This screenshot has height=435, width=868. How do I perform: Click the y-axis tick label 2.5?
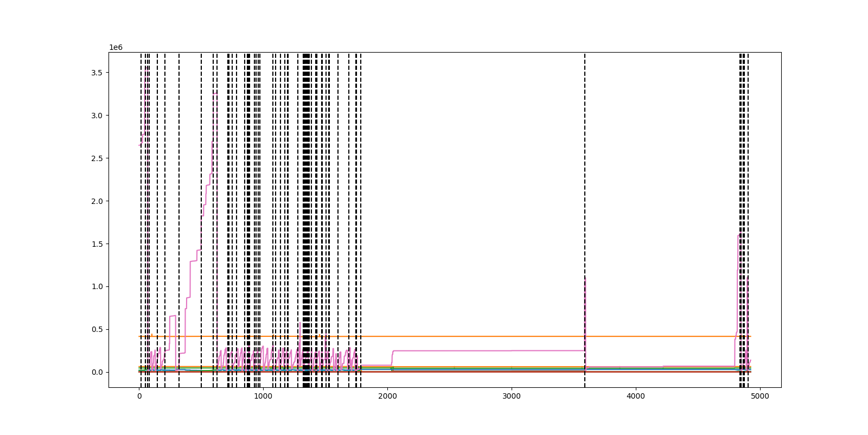click(x=97, y=158)
